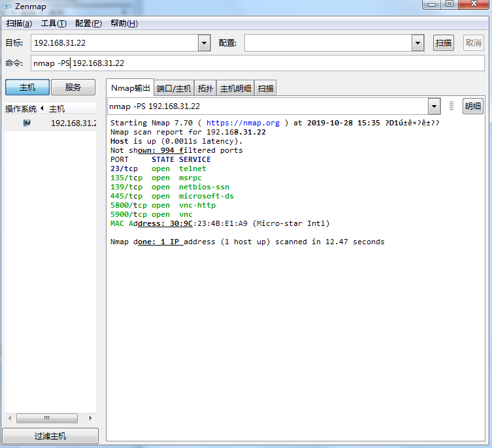The height and width of the screenshot is (448, 492).
Task: Select the 服务 services toggle button
Action: [73, 88]
